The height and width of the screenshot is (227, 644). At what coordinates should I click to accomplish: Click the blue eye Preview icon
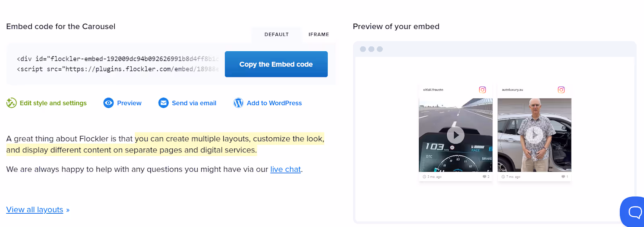coord(109,103)
